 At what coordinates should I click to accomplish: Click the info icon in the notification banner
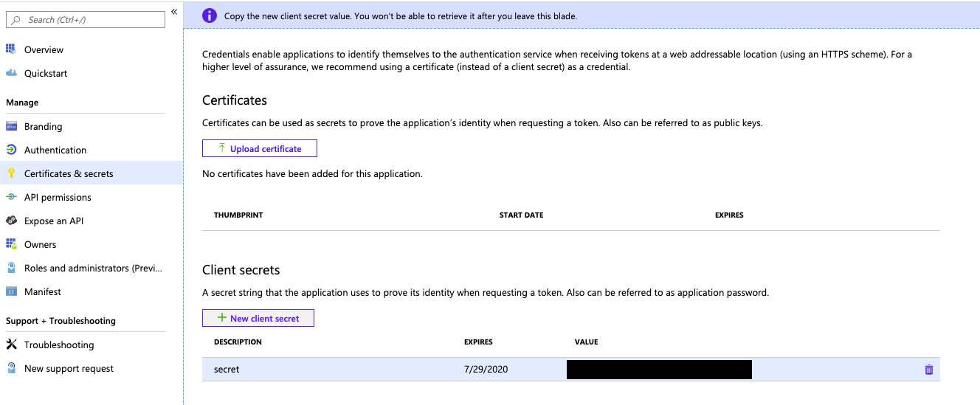point(210,15)
